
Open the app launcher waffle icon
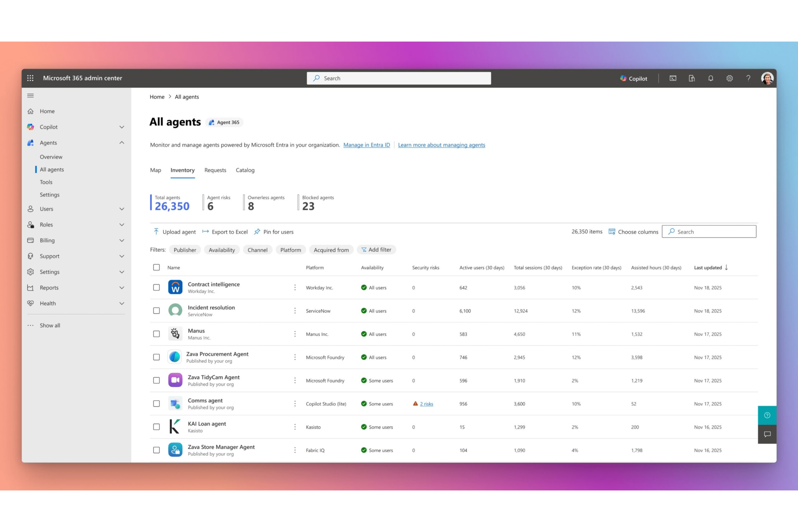(x=30, y=78)
